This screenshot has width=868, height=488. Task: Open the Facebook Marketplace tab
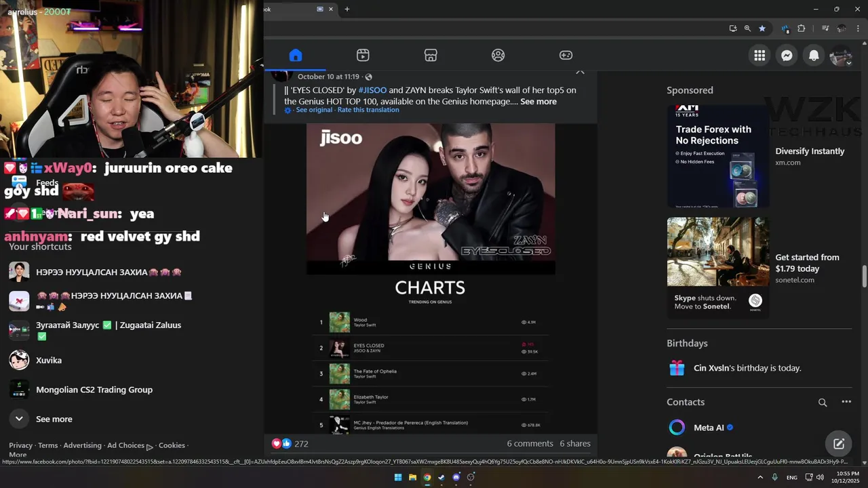coord(431,56)
